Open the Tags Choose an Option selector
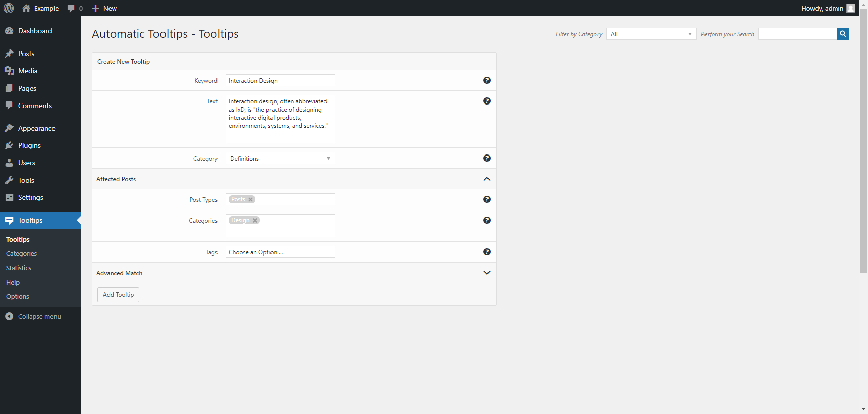The width and height of the screenshot is (868, 414). [x=280, y=252]
